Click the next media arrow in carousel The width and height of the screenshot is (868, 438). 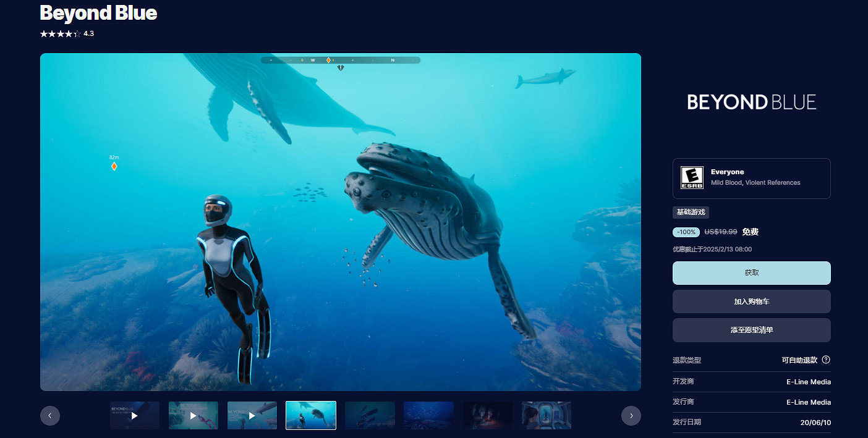[x=631, y=416]
